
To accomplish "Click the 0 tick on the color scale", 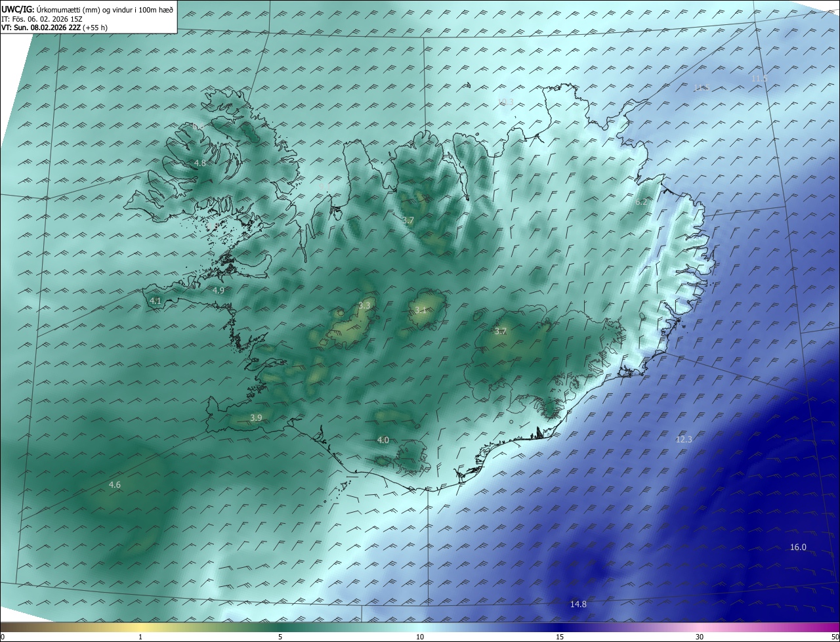I will 3,637.
